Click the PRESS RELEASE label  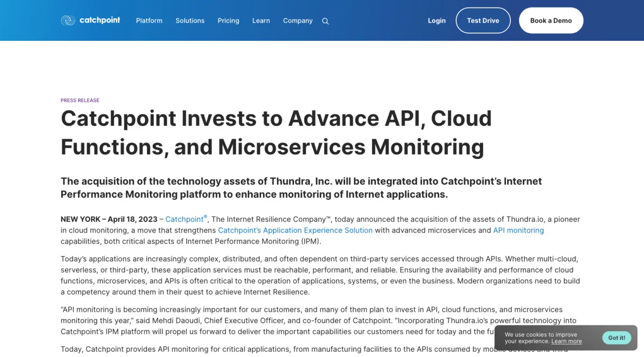click(x=80, y=100)
